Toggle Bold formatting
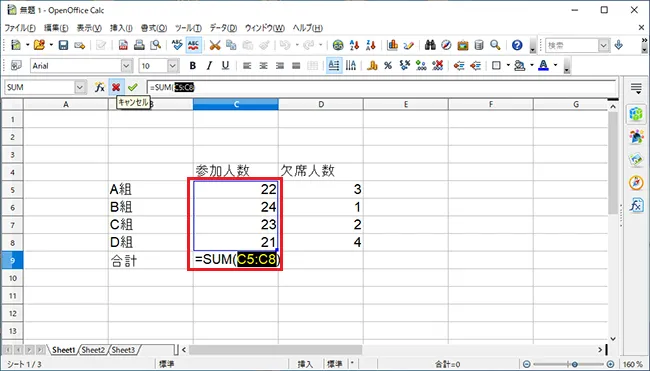The height and width of the screenshot is (371, 650). [x=192, y=65]
